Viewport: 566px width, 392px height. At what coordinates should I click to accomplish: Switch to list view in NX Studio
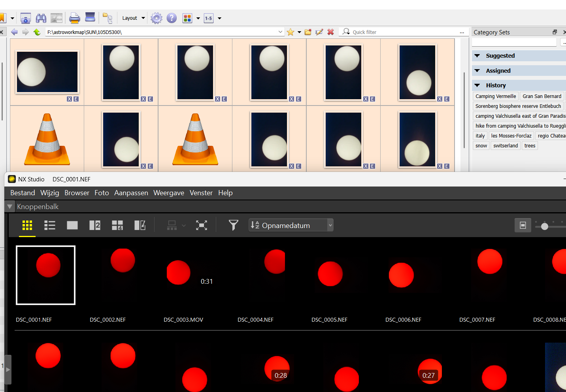(x=50, y=225)
